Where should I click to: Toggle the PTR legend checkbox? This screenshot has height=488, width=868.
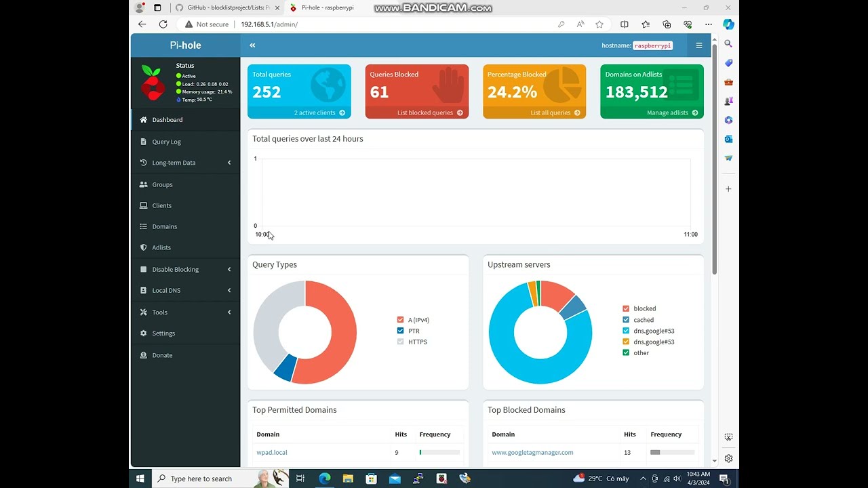click(x=400, y=331)
